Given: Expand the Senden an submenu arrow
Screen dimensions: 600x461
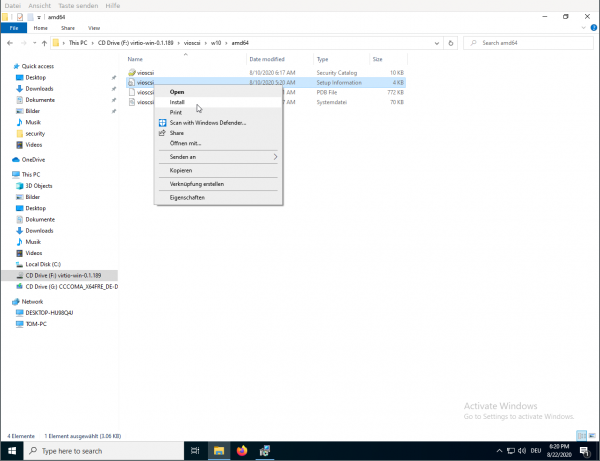Looking at the screenshot, I should [275, 157].
